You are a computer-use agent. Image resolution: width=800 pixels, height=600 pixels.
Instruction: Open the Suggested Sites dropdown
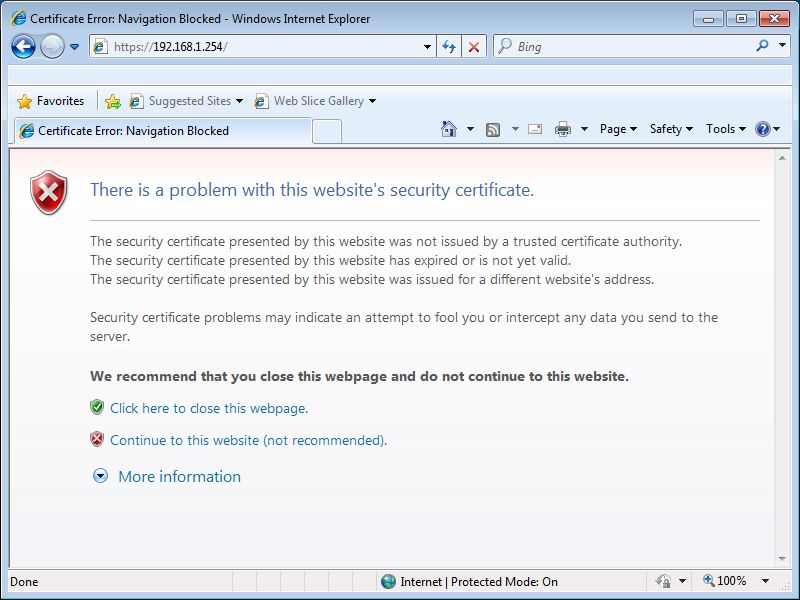pyautogui.click(x=240, y=100)
